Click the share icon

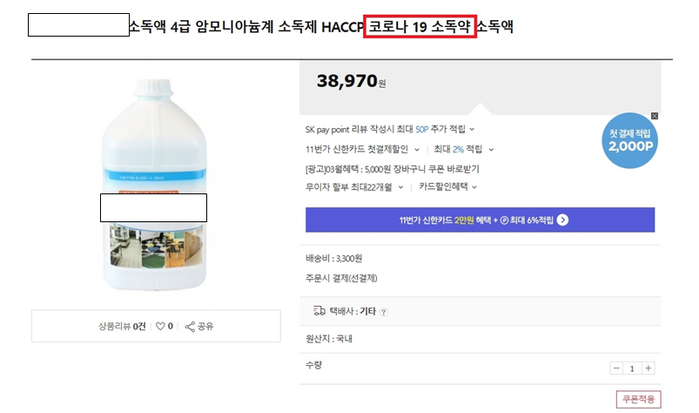point(190,326)
